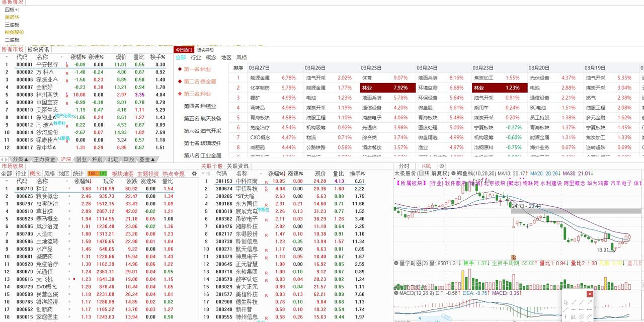Click the clock icon beside K线 tab
The height and width of the screenshot is (322, 644).
pyautogui.click(x=442, y=166)
